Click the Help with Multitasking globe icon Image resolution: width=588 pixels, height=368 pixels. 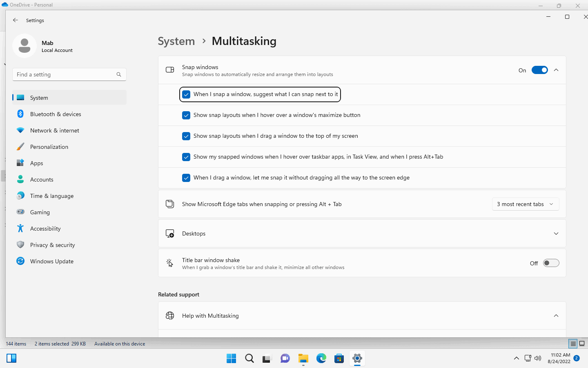click(x=169, y=315)
